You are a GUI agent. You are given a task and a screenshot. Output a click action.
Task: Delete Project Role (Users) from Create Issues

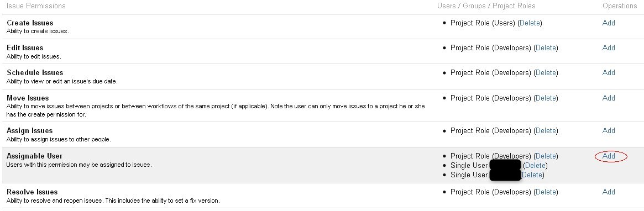pos(530,23)
